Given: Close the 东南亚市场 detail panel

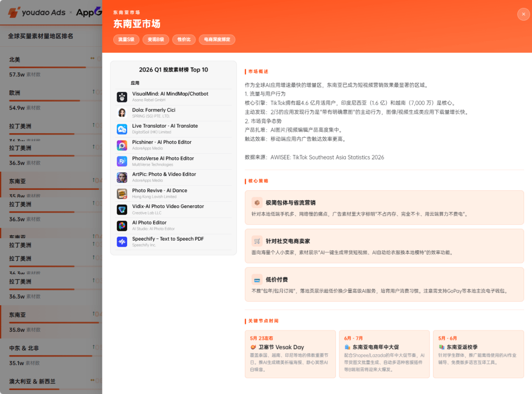Looking at the screenshot, I should pyautogui.click(x=523, y=14).
